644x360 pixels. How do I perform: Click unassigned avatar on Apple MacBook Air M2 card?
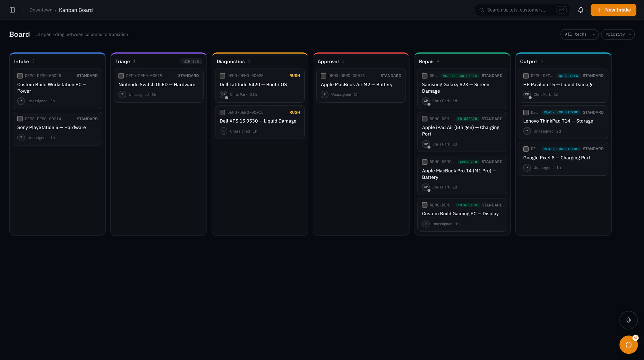[x=325, y=95]
